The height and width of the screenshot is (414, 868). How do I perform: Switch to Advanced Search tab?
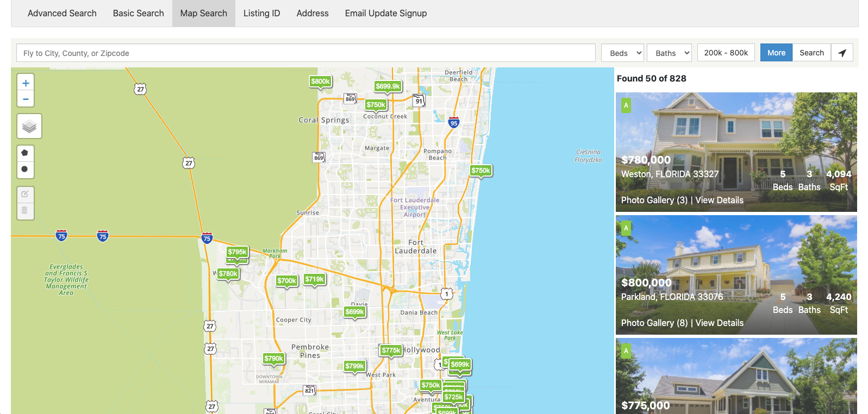click(62, 13)
